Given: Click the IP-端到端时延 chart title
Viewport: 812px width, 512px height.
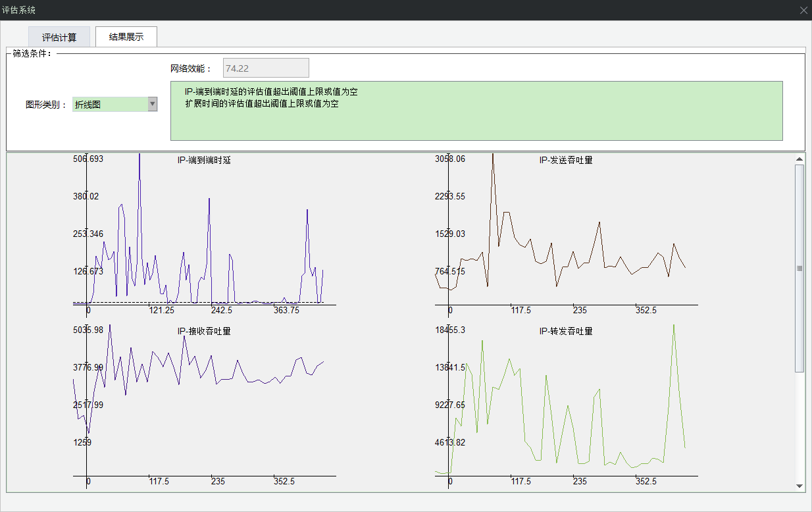Looking at the screenshot, I should coord(204,160).
